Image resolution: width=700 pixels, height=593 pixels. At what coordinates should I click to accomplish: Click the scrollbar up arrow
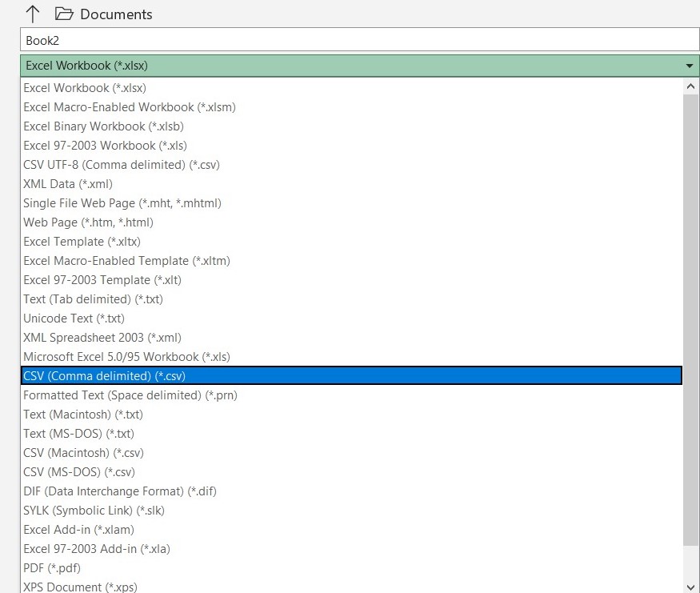(x=691, y=85)
